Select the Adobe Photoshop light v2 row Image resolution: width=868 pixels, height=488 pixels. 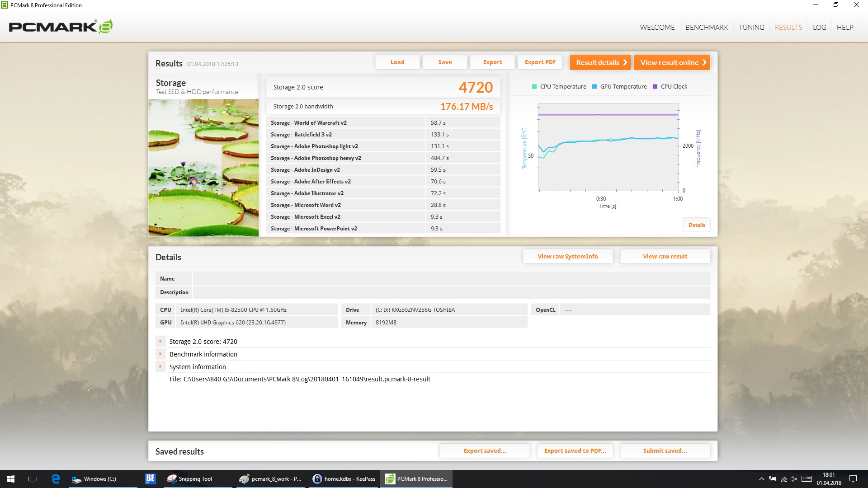click(x=383, y=146)
